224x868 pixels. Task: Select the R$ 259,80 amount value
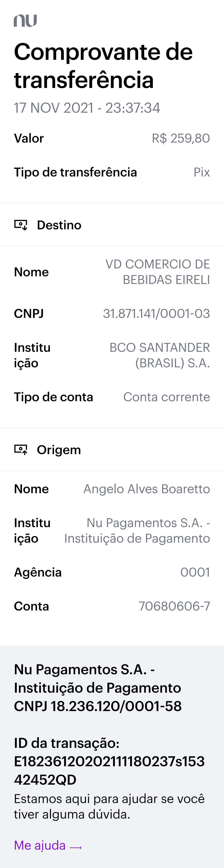[181, 138]
